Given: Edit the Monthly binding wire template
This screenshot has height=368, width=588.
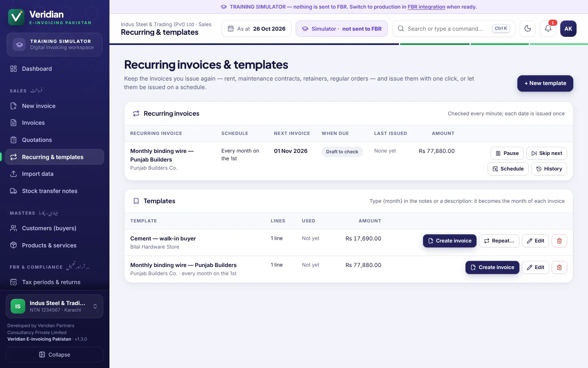Looking at the screenshot, I should [x=535, y=267].
